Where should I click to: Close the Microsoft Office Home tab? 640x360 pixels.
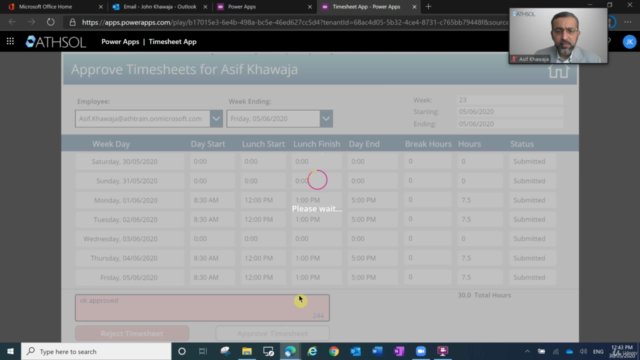[x=101, y=7]
